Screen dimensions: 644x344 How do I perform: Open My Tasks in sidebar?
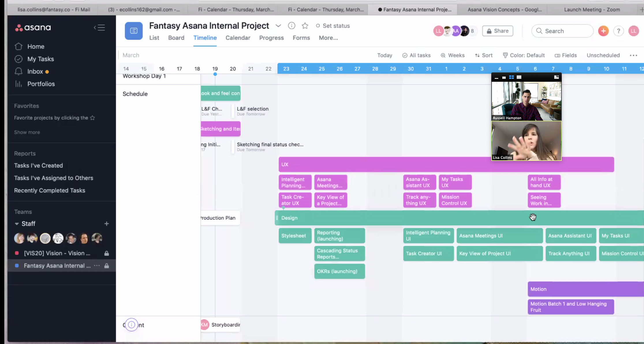(x=40, y=59)
